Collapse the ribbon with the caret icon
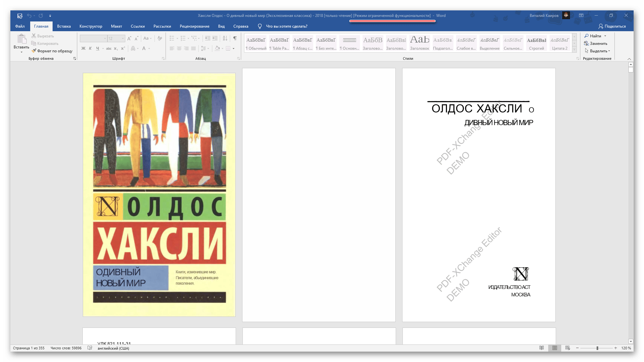The width and height of the screenshot is (644, 362). [x=629, y=59]
